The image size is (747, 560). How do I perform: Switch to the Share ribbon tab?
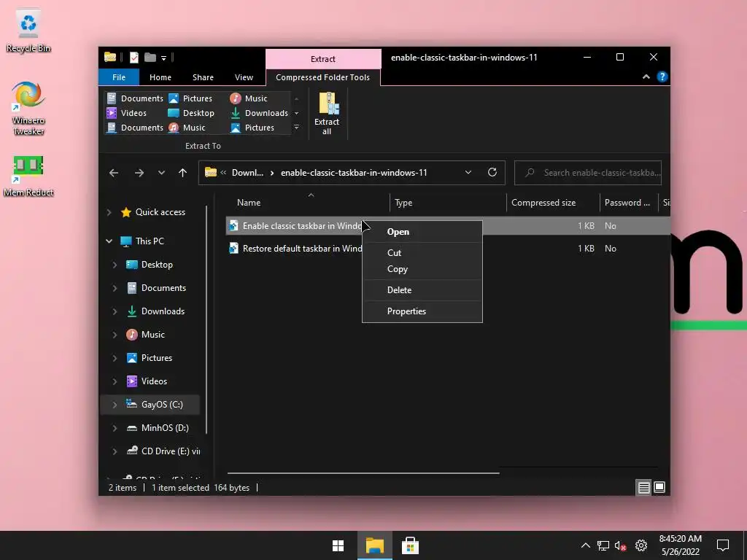click(203, 77)
